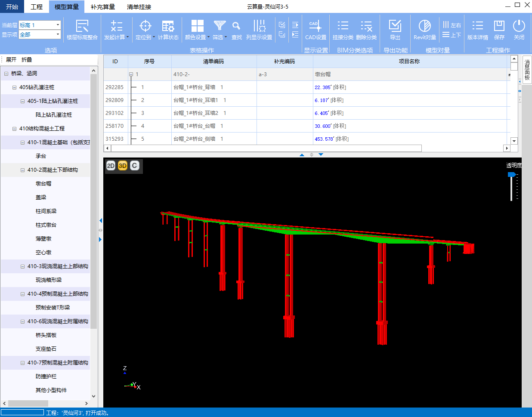Click ID cell 258170

click(114, 126)
